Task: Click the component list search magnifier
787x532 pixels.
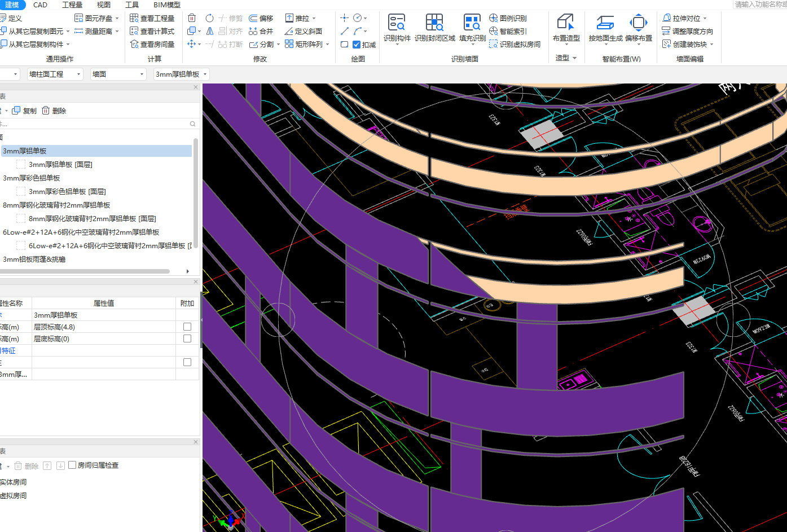Action: point(193,124)
